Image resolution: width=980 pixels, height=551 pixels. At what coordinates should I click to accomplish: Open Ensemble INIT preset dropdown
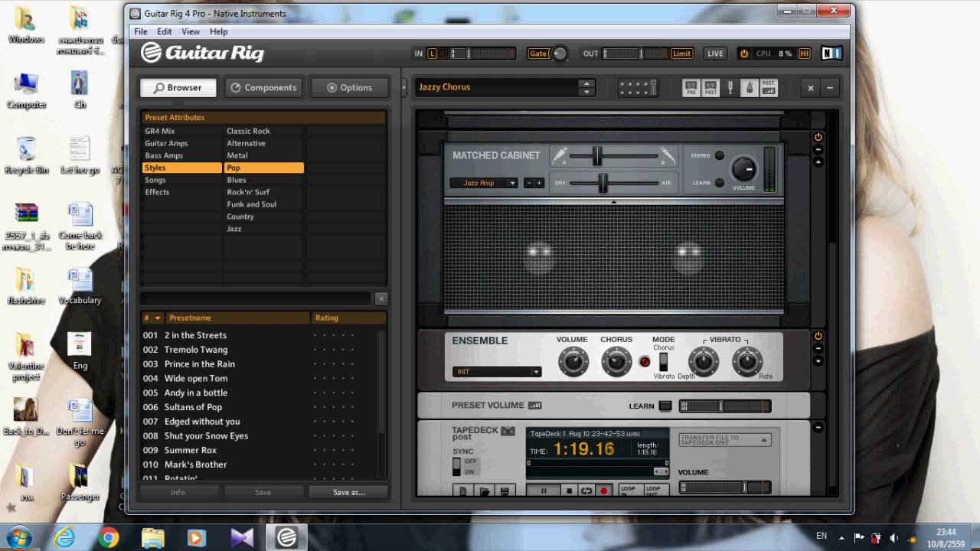click(497, 372)
